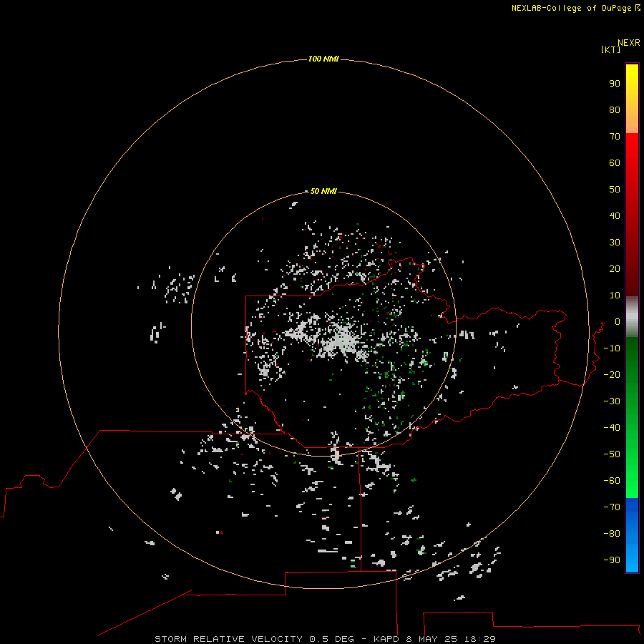
Task: Pick the green segment of the color bar
Action: pos(632,418)
